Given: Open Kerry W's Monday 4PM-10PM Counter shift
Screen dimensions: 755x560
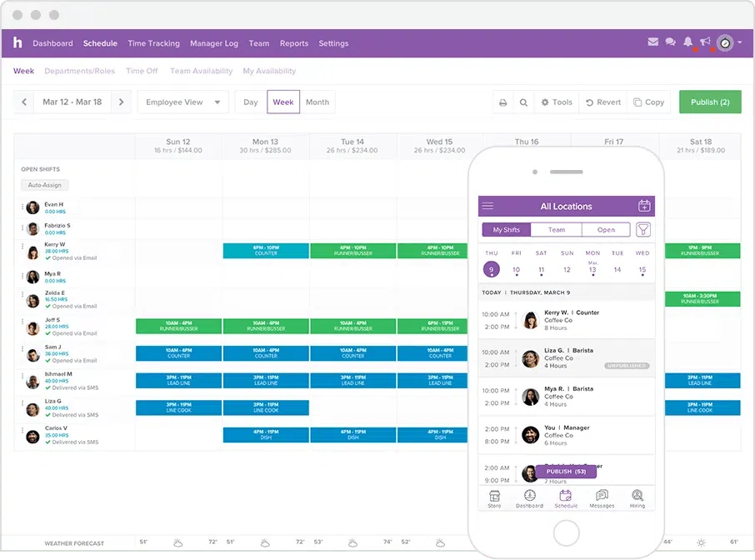Looking at the screenshot, I should click(x=266, y=250).
